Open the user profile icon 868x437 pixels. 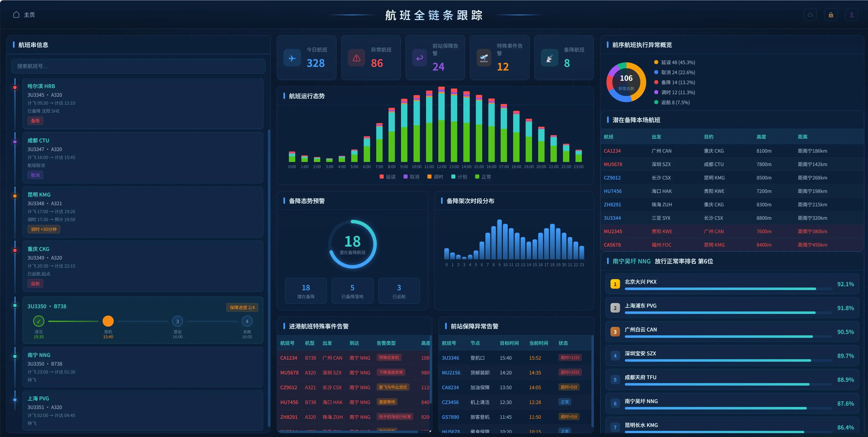[851, 15]
